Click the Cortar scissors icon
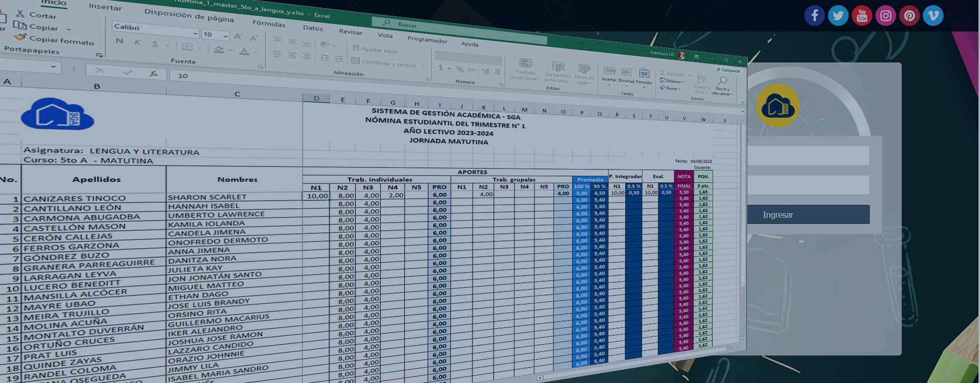This screenshot has width=980, height=383. [20, 14]
